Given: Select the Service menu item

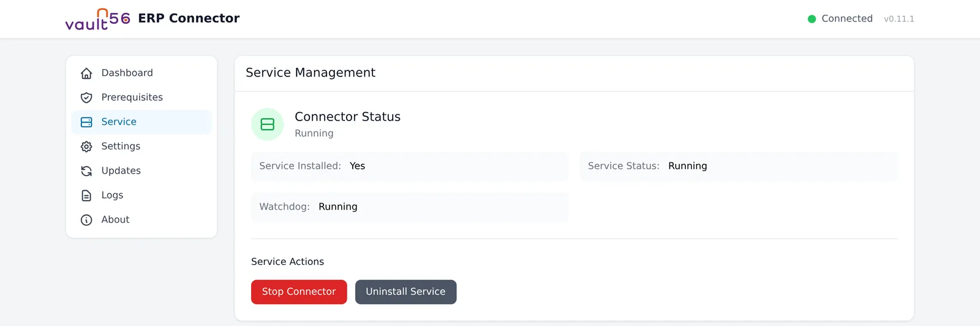Looking at the screenshot, I should pos(141,122).
